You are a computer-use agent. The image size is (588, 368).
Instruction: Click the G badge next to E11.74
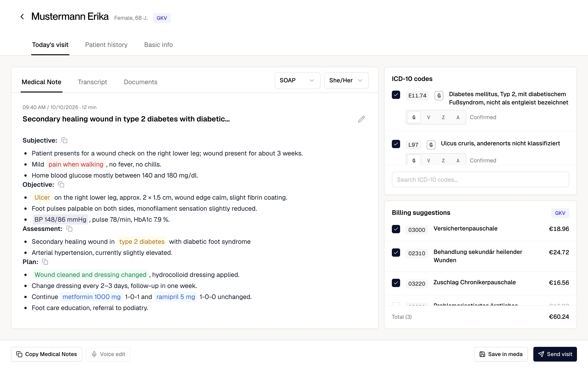tap(439, 96)
